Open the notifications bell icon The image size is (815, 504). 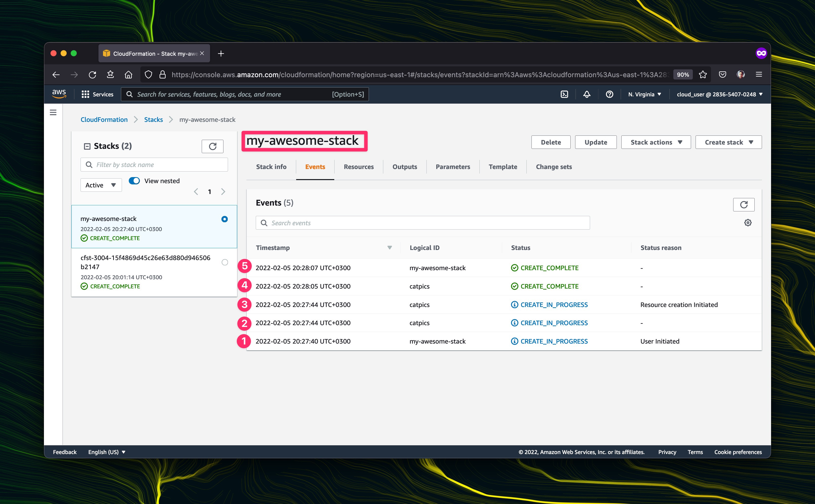click(x=587, y=94)
